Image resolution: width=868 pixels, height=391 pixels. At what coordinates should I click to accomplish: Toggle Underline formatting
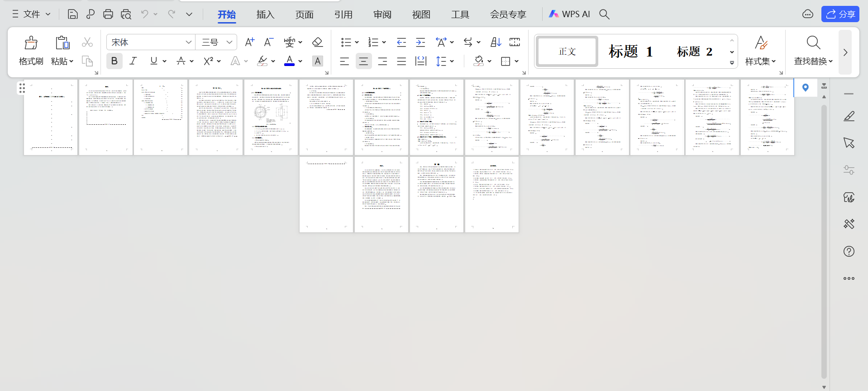click(x=154, y=61)
